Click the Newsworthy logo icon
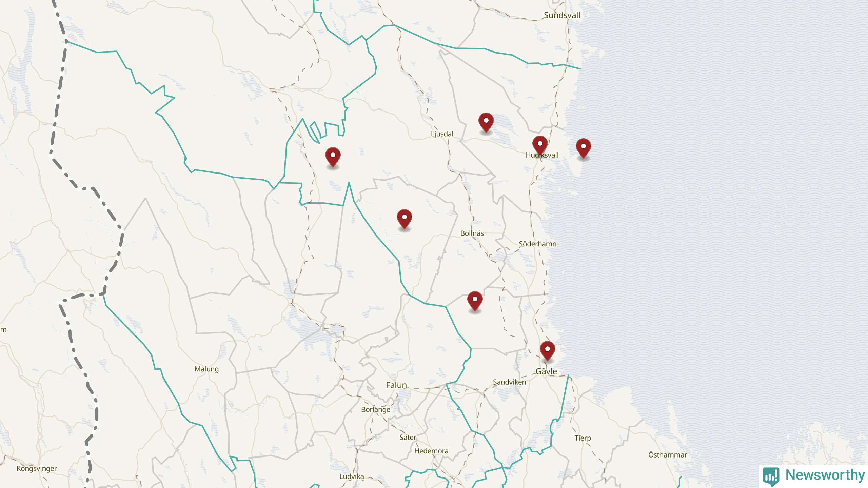 click(x=771, y=476)
